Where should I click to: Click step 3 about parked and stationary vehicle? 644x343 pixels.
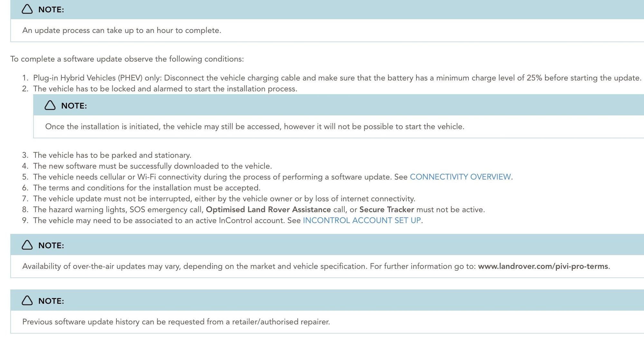(x=112, y=155)
